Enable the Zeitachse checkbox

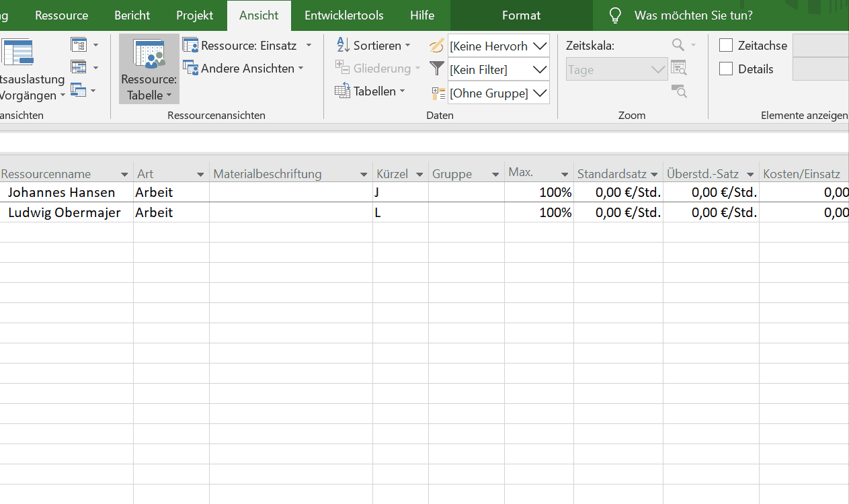726,46
